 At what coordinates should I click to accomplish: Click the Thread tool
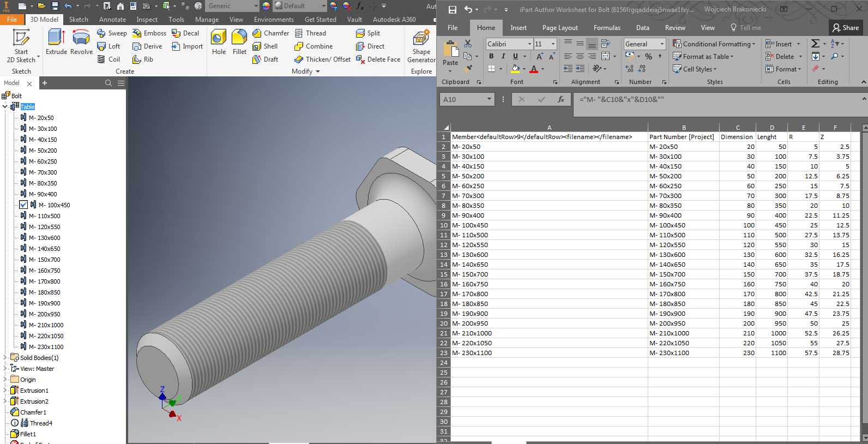click(310, 33)
